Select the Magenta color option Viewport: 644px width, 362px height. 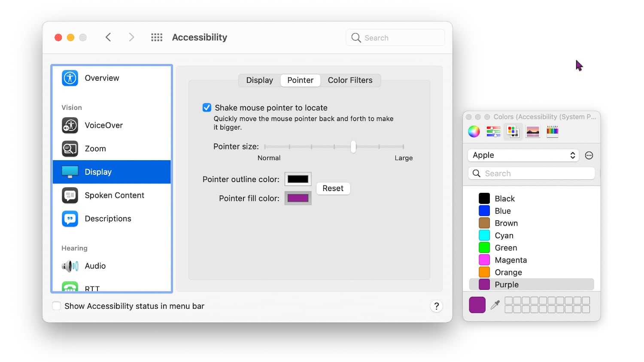(511, 260)
